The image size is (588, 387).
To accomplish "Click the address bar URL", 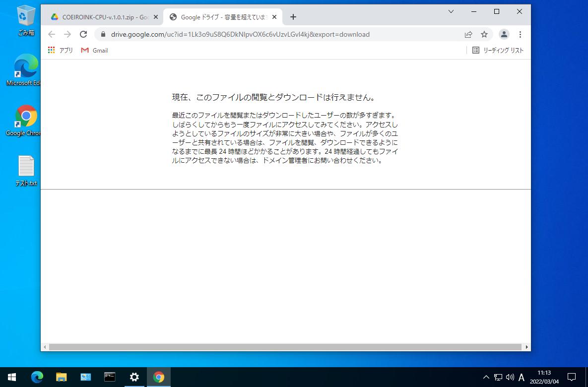I will (240, 35).
